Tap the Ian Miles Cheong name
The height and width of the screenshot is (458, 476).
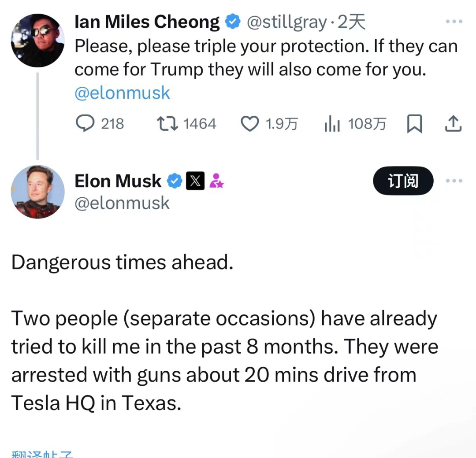pyautogui.click(x=147, y=22)
